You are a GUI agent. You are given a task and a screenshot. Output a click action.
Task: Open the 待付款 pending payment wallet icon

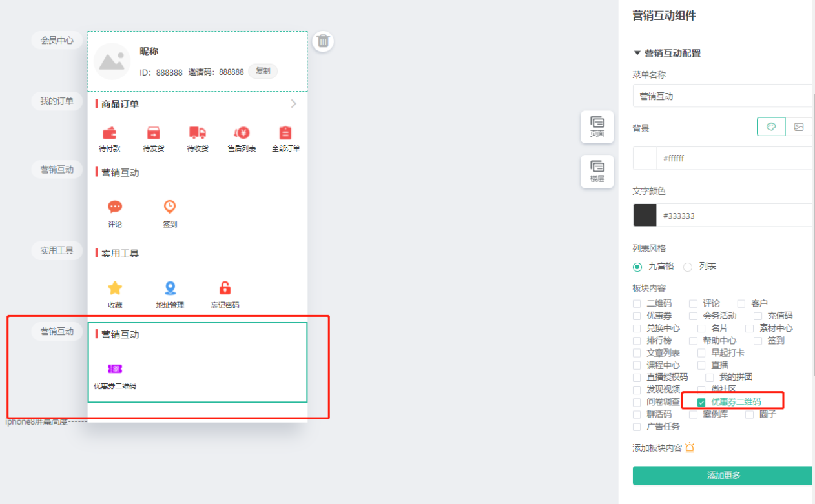click(109, 133)
